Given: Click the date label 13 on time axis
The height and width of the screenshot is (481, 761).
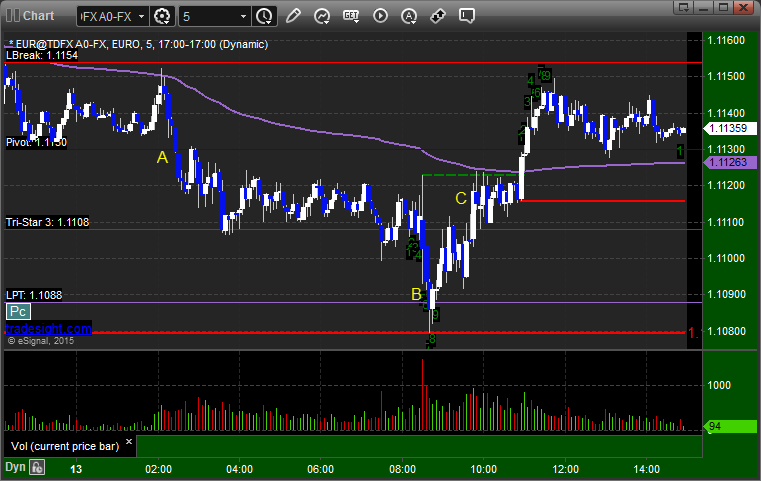Looking at the screenshot, I should [x=76, y=469].
